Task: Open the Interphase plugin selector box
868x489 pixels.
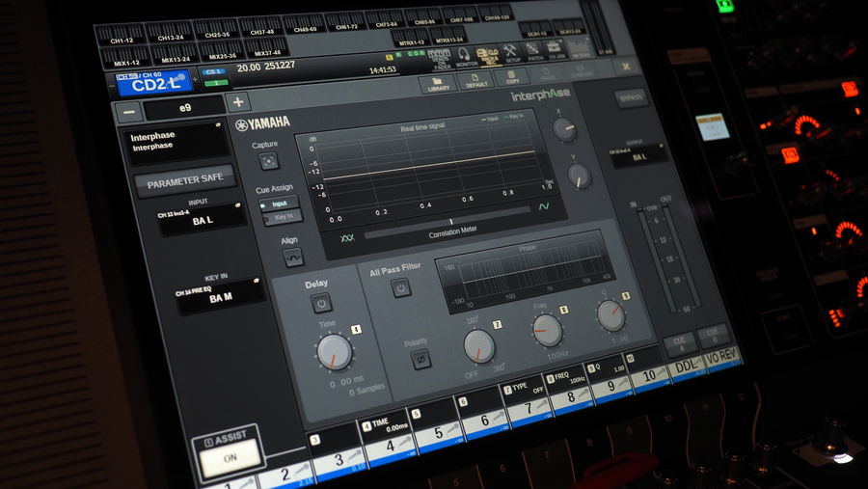Action: coord(179,142)
